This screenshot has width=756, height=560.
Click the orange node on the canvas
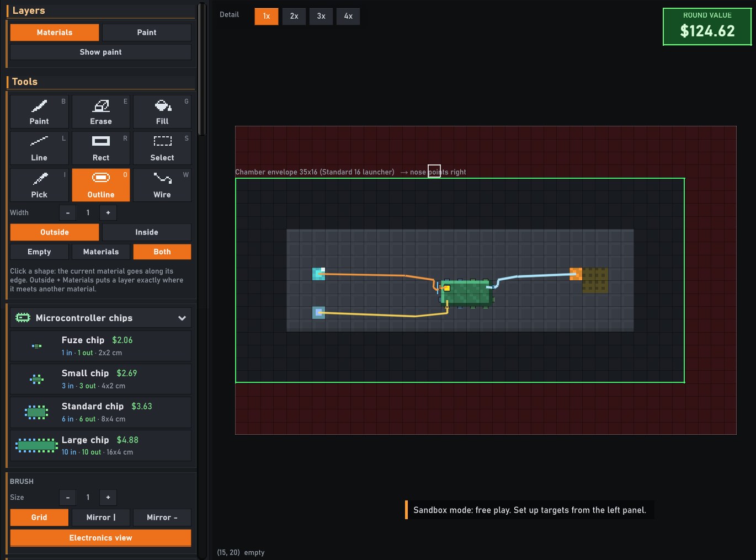pos(576,274)
